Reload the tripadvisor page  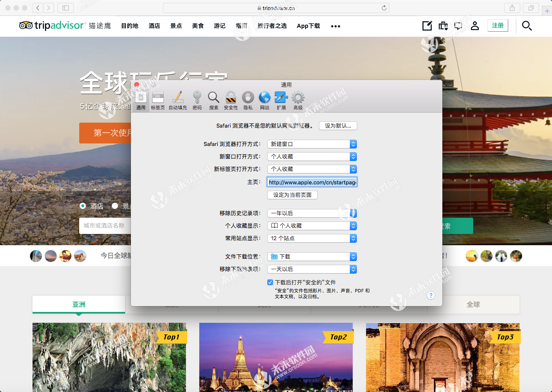(384, 8)
